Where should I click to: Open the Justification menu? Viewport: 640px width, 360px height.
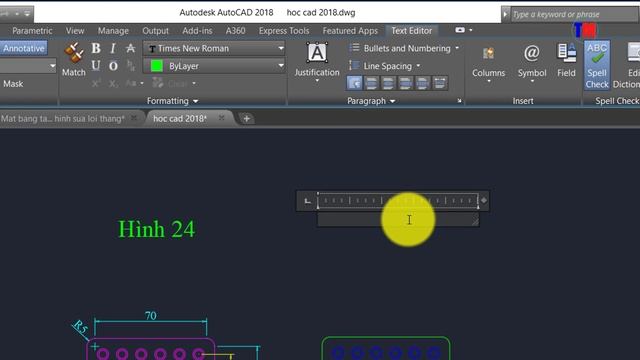click(317, 61)
